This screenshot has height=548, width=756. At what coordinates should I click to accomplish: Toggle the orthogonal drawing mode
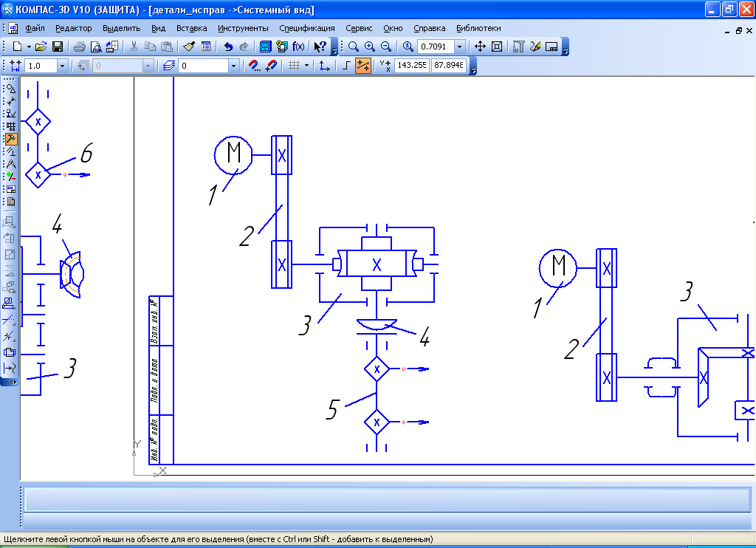pyautogui.click(x=346, y=66)
